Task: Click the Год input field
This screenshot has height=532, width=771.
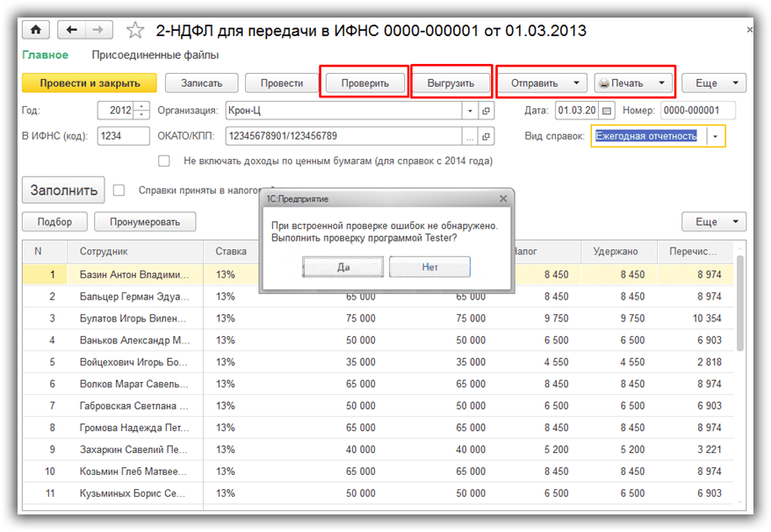Action: (x=116, y=111)
